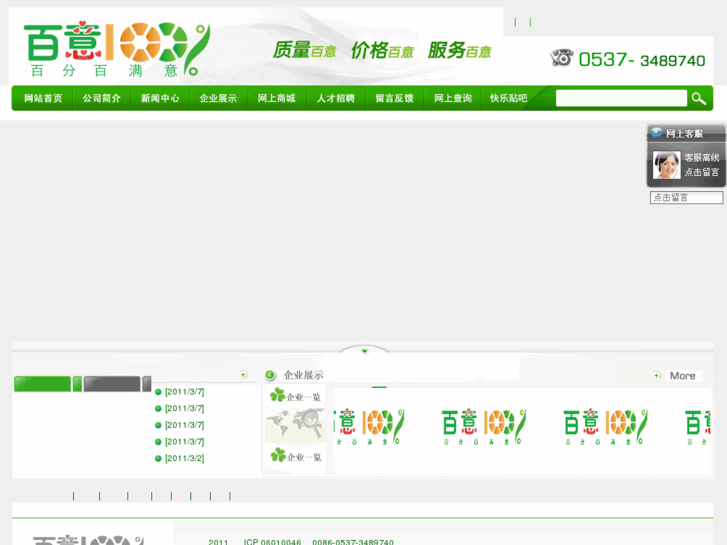Click the plus icon beside More
Screen dimensions: 727x545
click(656, 375)
